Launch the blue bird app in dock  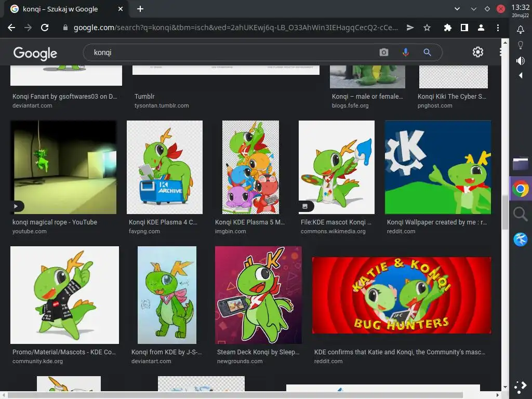[x=521, y=239]
